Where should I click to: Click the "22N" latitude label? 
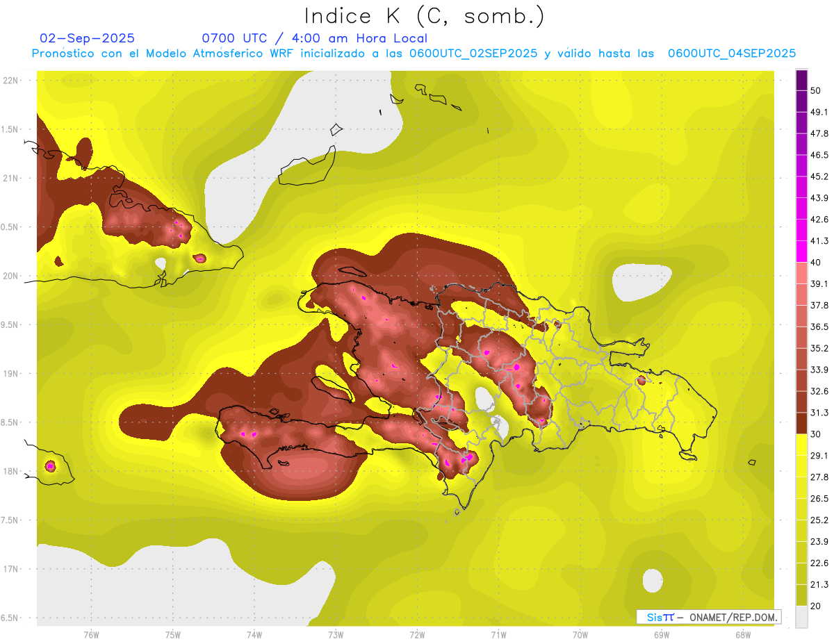[10, 81]
